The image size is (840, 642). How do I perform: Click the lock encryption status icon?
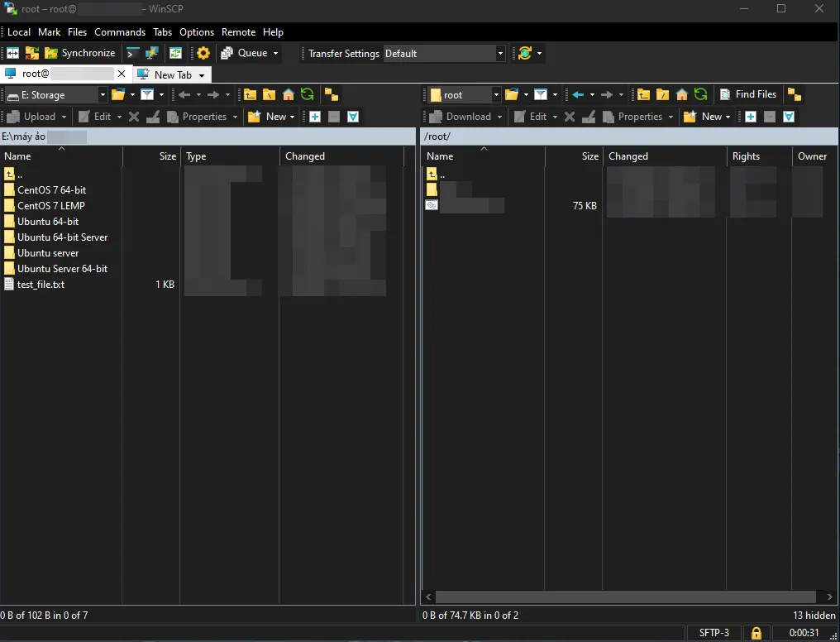[x=756, y=633]
